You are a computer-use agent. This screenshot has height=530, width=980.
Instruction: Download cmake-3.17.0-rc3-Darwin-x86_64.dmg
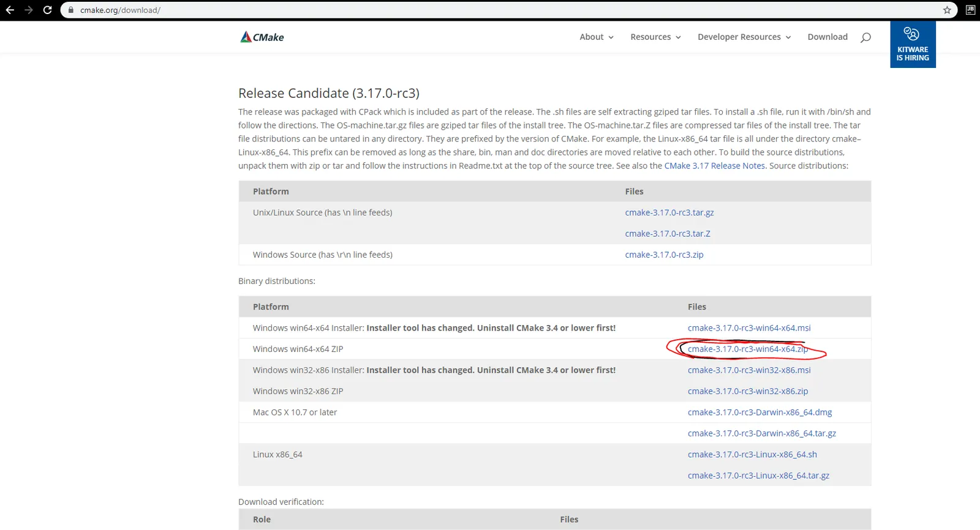coord(759,412)
